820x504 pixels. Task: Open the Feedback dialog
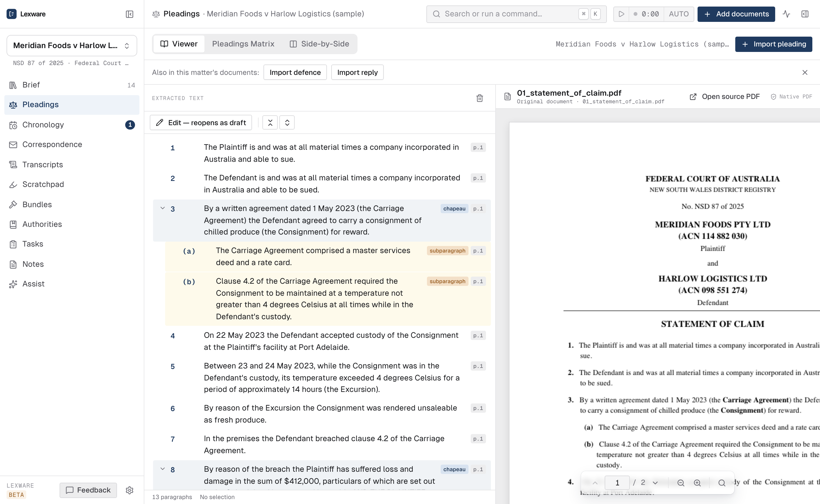click(x=88, y=490)
